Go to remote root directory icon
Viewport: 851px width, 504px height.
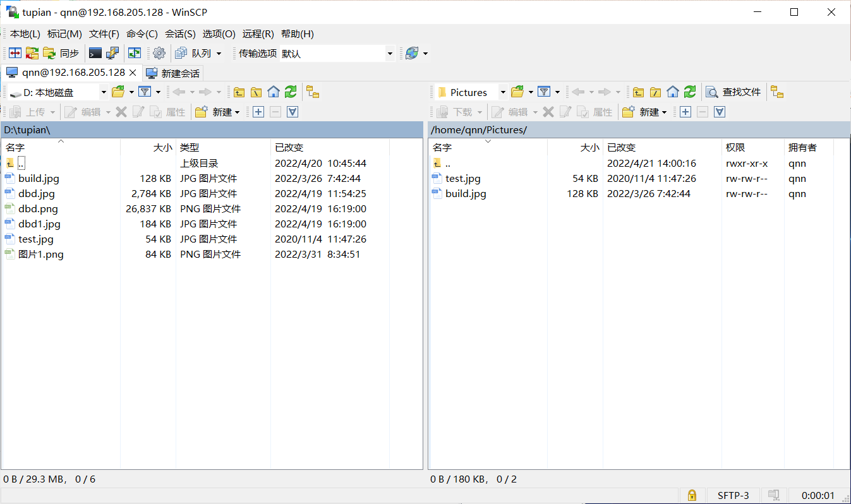pyautogui.click(x=655, y=92)
